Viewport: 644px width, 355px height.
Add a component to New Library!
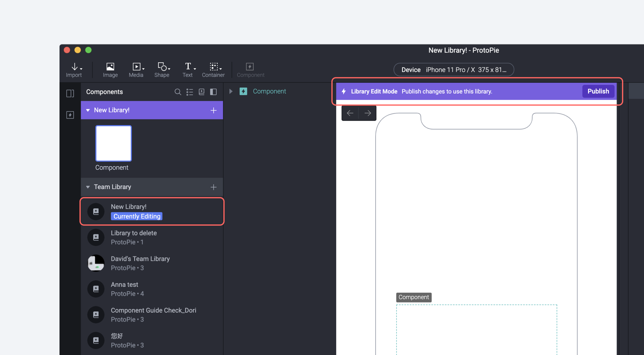[x=214, y=110]
